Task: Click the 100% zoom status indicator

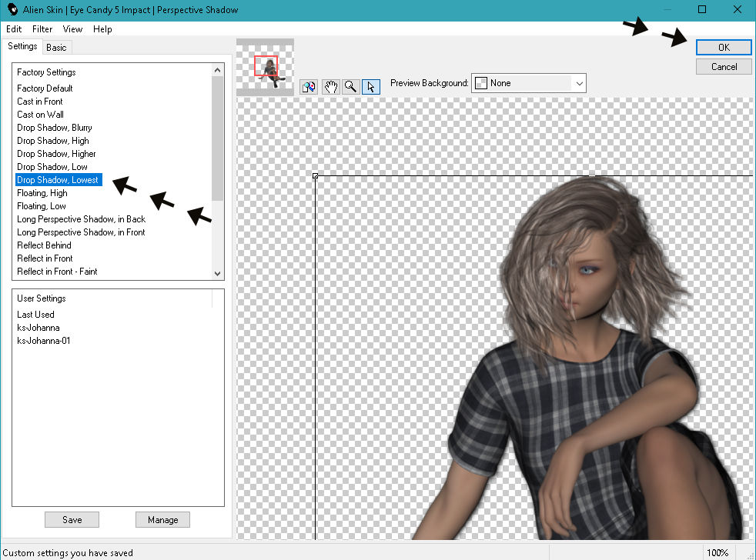Action: [718, 553]
